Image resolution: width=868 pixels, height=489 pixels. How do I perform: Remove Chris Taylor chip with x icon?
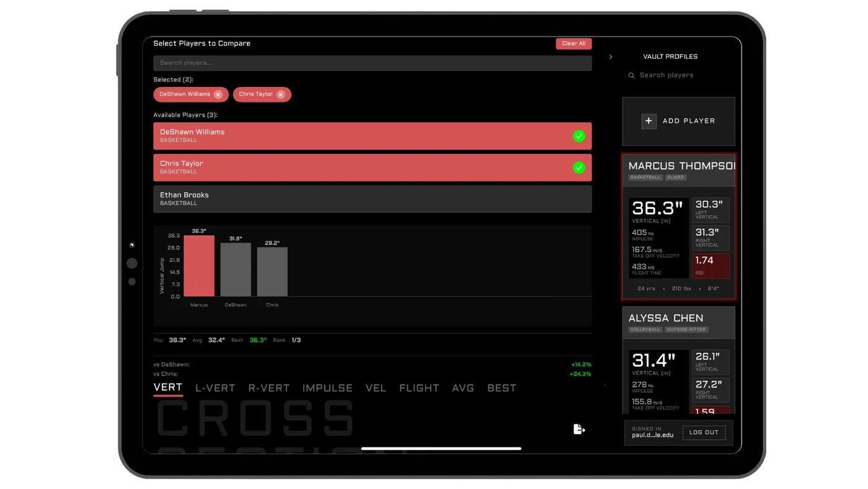coord(281,94)
